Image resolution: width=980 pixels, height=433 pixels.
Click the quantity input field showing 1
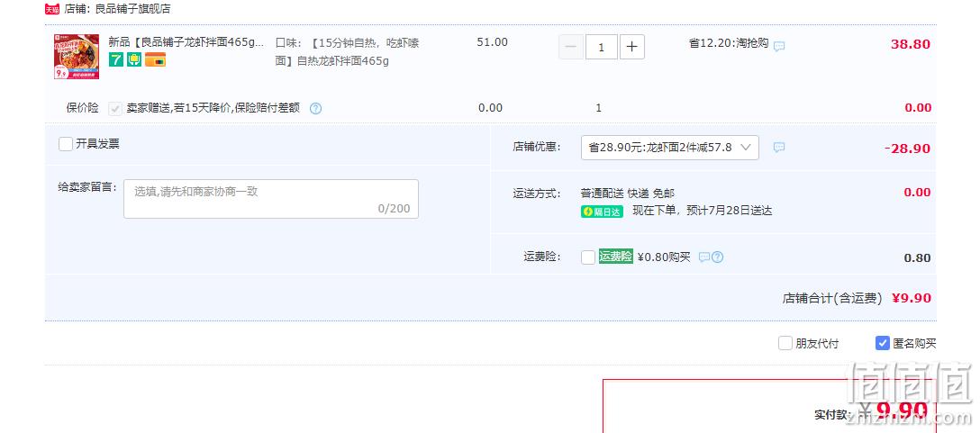pos(602,47)
